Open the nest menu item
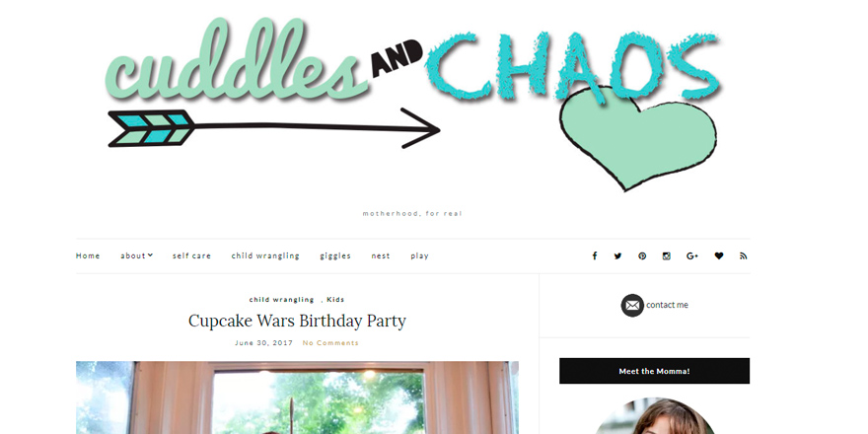Viewport: 868px width, 434px height. pyautogui.click(x=381, y=255)
